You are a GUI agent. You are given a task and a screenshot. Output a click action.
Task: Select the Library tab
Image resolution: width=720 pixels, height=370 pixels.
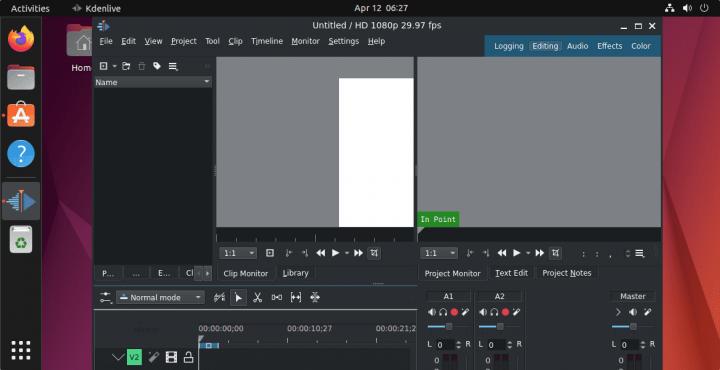[x=295, y=273]
